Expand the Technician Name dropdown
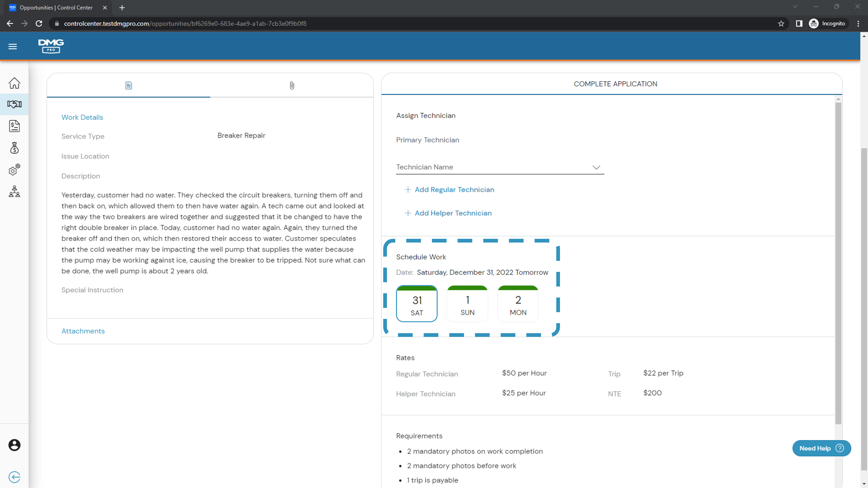 pyautogui.click(x=500, y=167)
